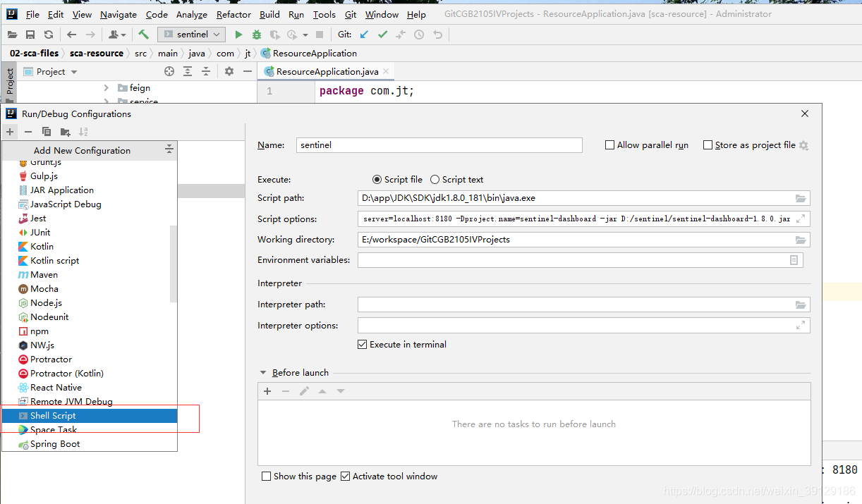Click Expand All icon in Project panel
Viewport: 862px width, 504px height.
coord(188,71)
